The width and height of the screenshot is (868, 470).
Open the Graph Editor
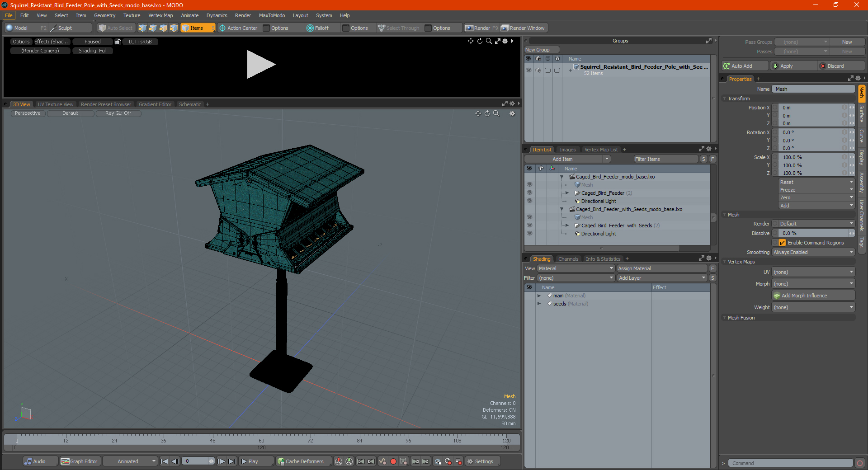[80, 461]
